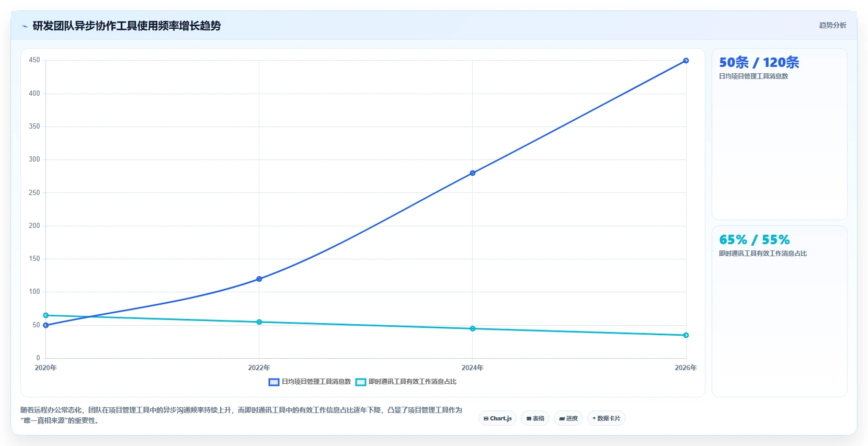Click the 100 y-axis label
This screenshot has width=868, height=446.
tap(35, 292)
